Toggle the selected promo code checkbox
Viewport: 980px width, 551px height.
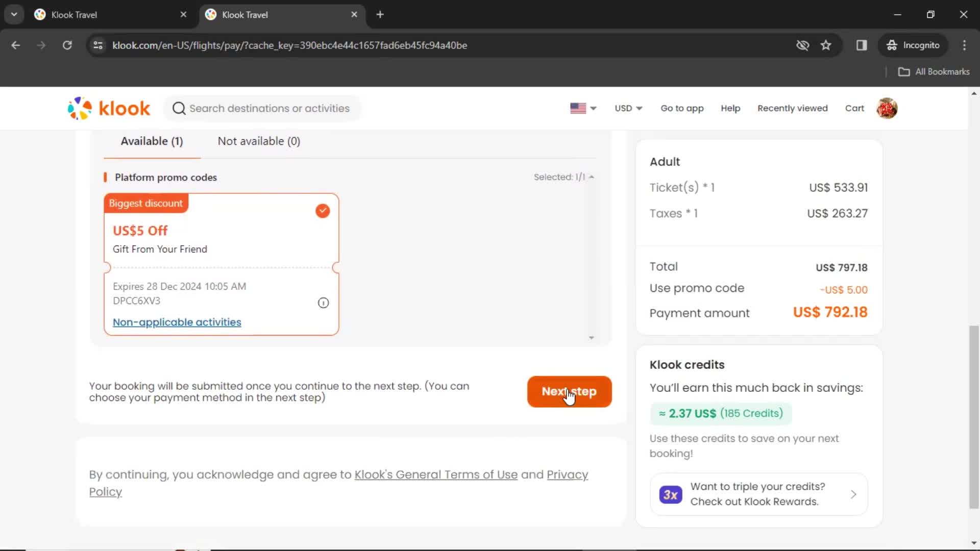point(323,211)
